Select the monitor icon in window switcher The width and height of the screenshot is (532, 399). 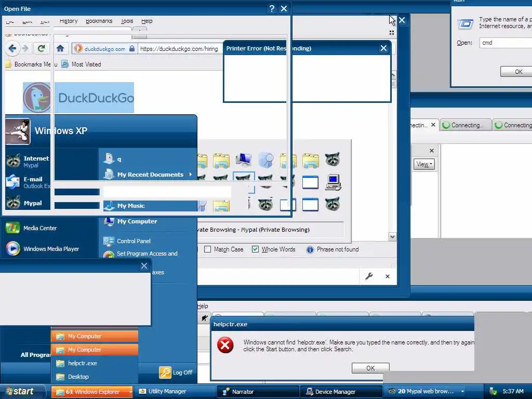(244, 160)
